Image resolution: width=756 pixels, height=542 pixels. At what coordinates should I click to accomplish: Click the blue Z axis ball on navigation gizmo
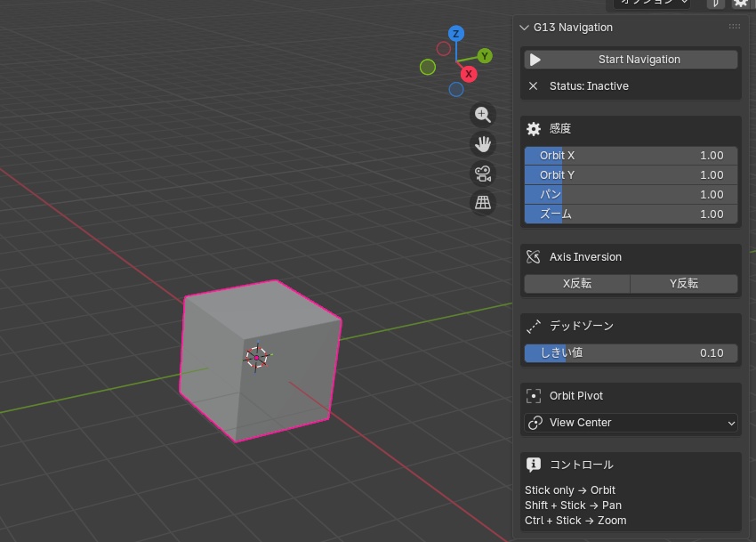point(456,33)
